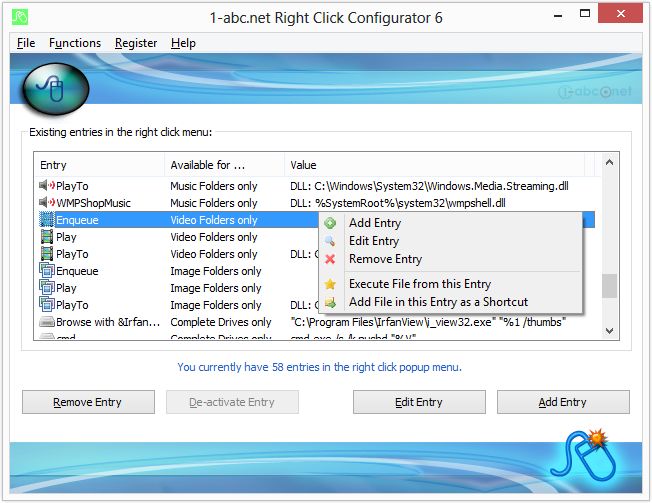Open the Help menu
Viewport: 652px width, 503px height.
point(183,43)
